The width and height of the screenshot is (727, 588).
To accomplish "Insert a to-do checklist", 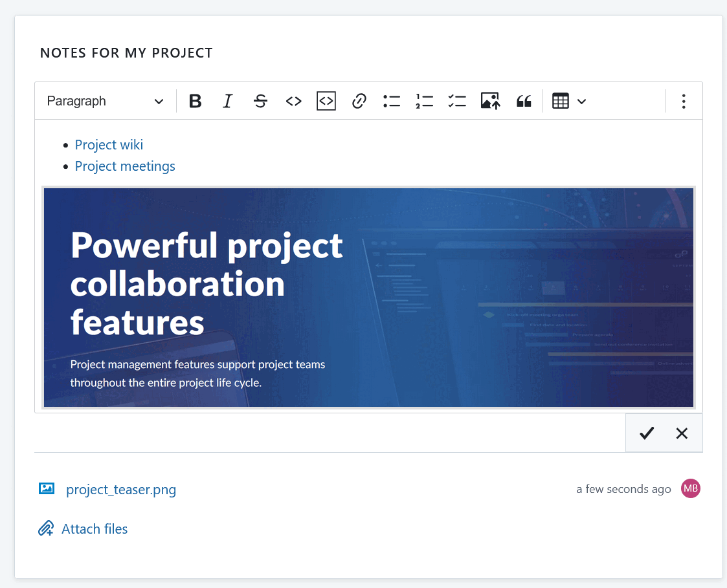I will point(457,101).
